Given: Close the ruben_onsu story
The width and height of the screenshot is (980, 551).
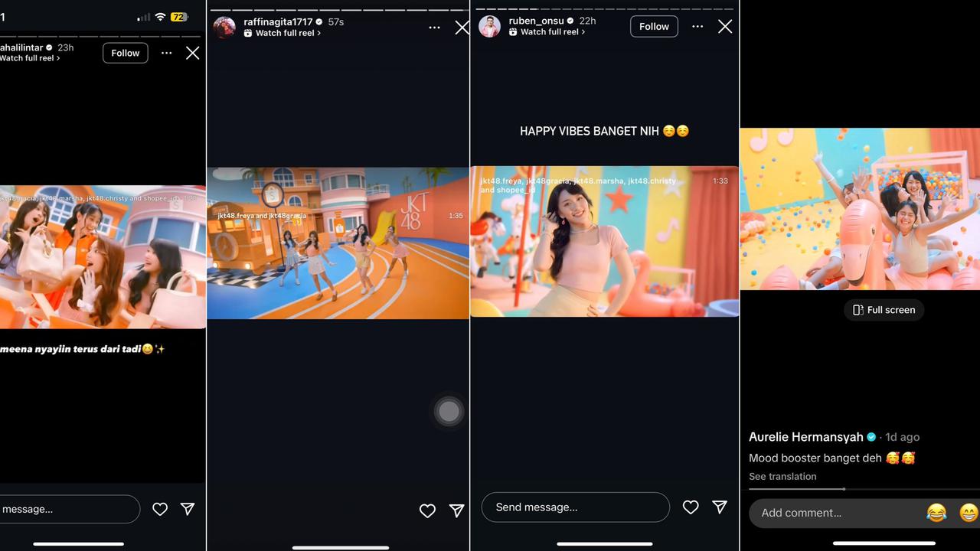Looking at the screenshot, I should (x=725, y=27).
